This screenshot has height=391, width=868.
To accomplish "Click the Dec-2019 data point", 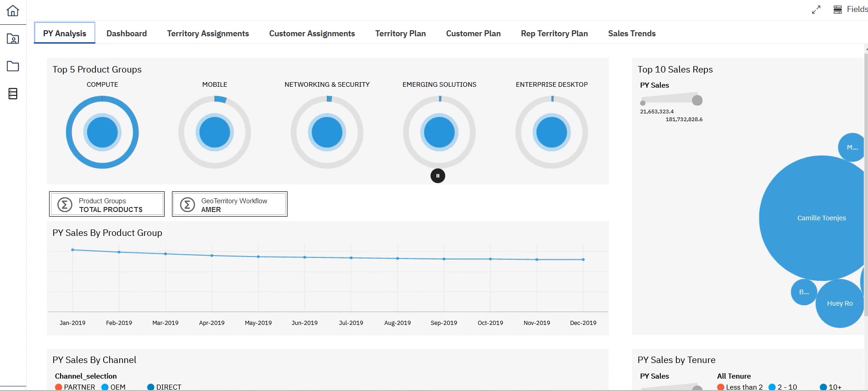I will tap(583, 260).
